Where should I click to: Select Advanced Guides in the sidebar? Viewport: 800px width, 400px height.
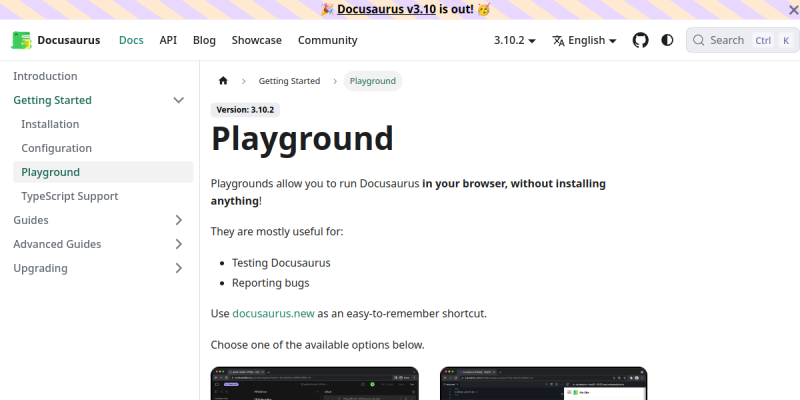tap(57, 244)
